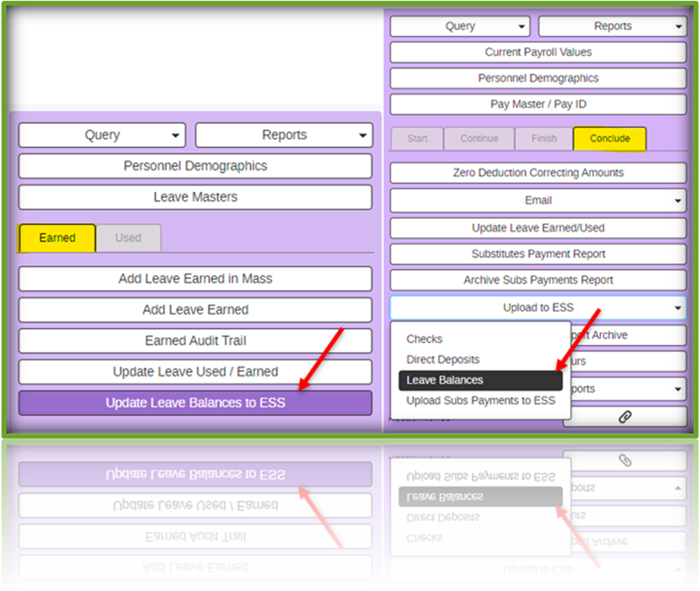Open Pay Master / Pay ID
This screenshot has height=591, width=700.
(x=539, y=104)
